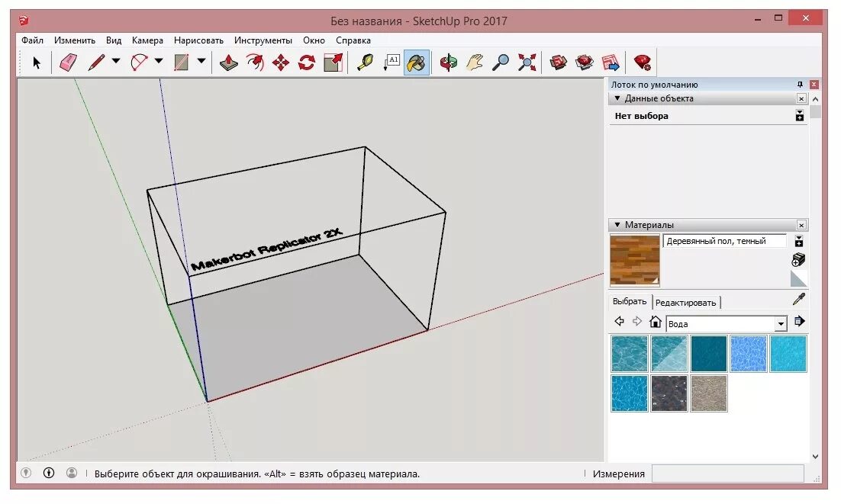Select the Text annotation tool
The height and width of the screenshot is (504, 841).
point(392,61)
